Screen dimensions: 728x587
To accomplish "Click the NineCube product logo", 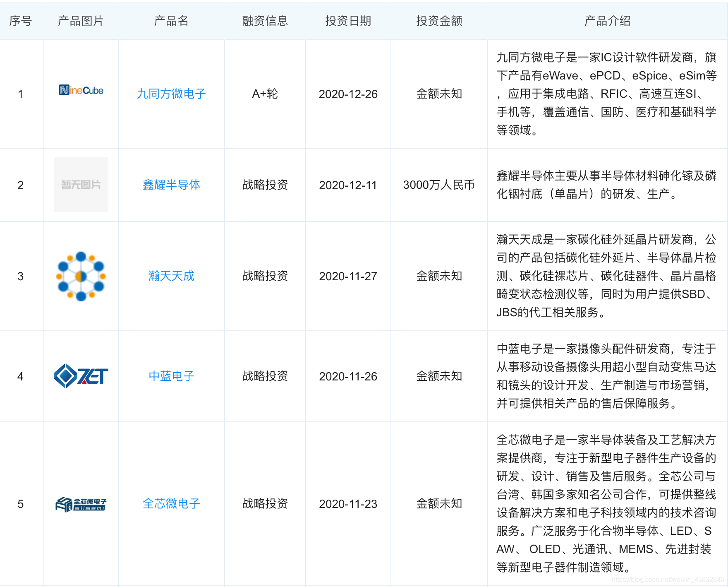I will coord(81,90).
